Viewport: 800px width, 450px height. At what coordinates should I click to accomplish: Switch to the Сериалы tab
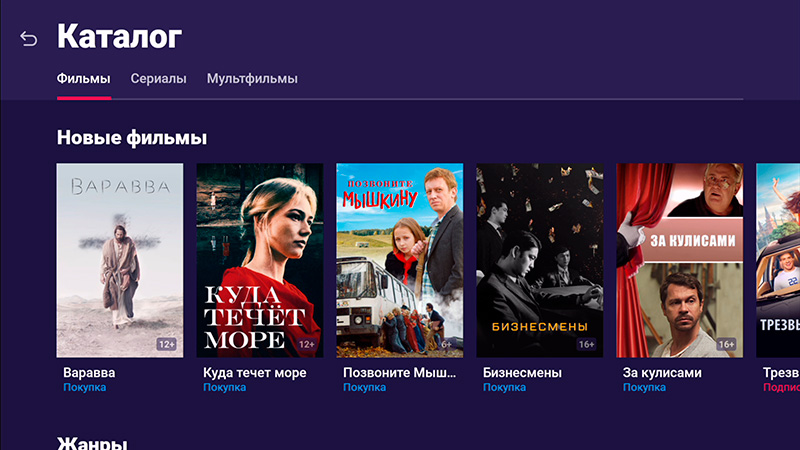click(x=159, y=79)
